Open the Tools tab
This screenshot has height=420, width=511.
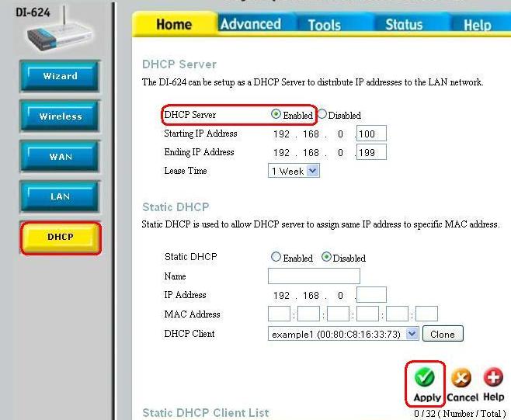(324, 25)
